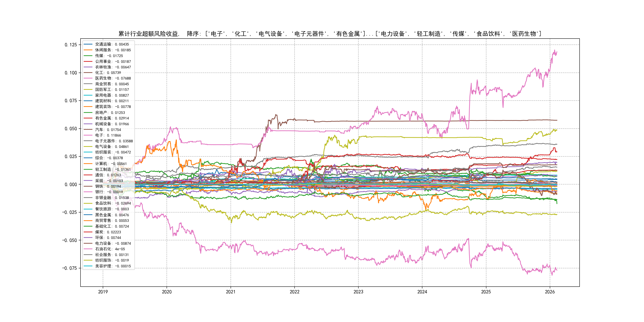Screen dimensions: 644x322
Task: Click the 电气设备 legend line swatch
Action: (88, 147)
